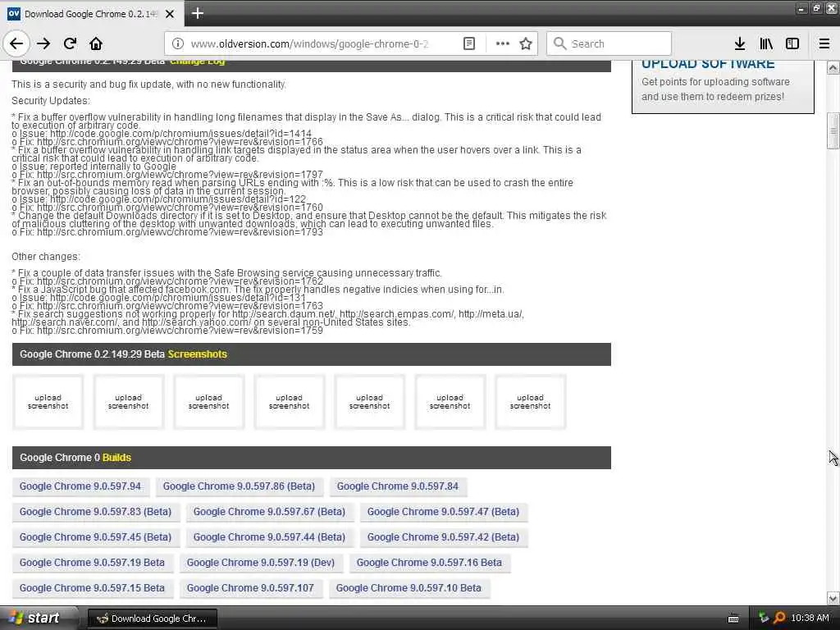Screen dimensions: 840x630
Task: Click the orange magnifier tray icon
Action: (x=779, y=618)
